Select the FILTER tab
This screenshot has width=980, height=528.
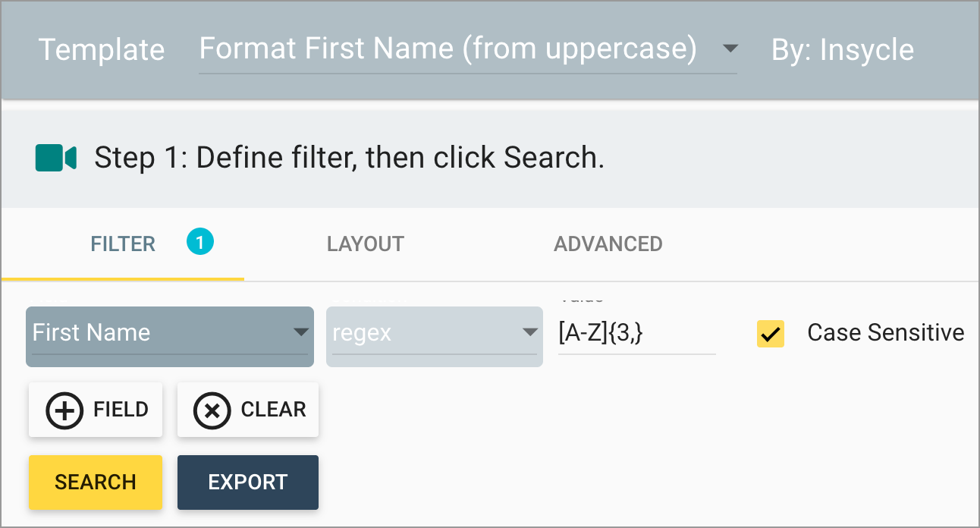[x=123, y=244]
